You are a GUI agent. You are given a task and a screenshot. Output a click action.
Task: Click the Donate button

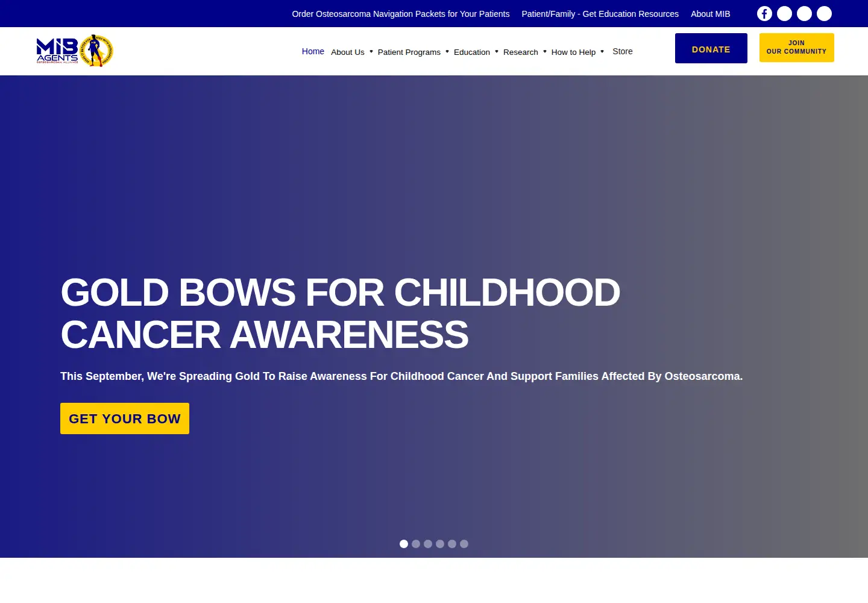point(711,48)
